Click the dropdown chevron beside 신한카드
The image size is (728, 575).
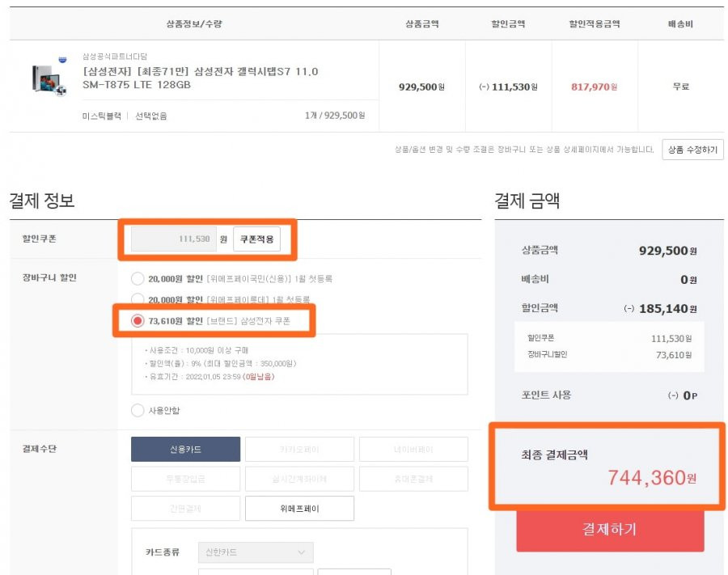point(302,552)
